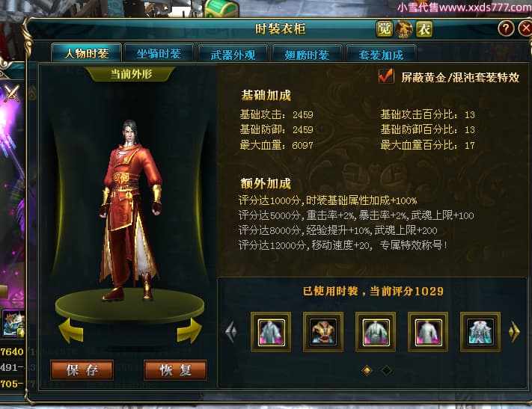Click the 衣 wardrobe icon in title bar
This screenshot has width=532, height=409.
(424, 29)
